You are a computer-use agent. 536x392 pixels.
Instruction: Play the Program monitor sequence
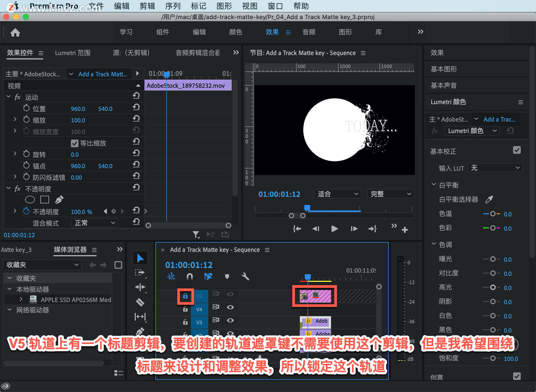(x=334, y=229)
